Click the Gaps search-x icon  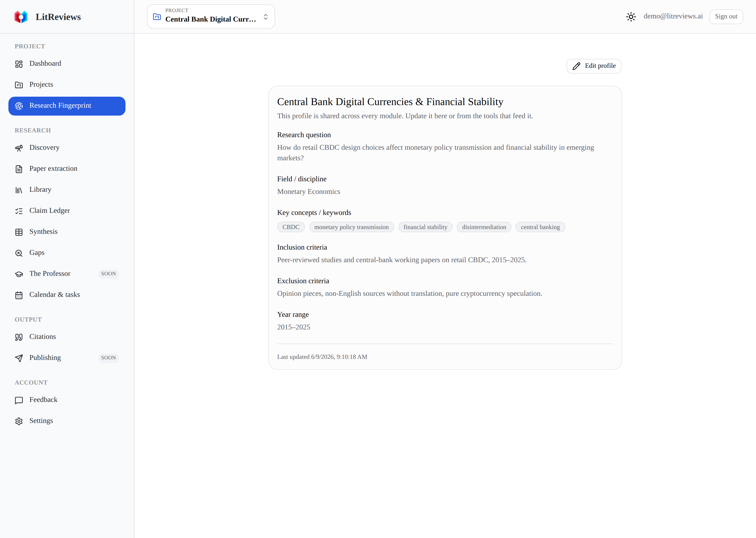point(19,253)
